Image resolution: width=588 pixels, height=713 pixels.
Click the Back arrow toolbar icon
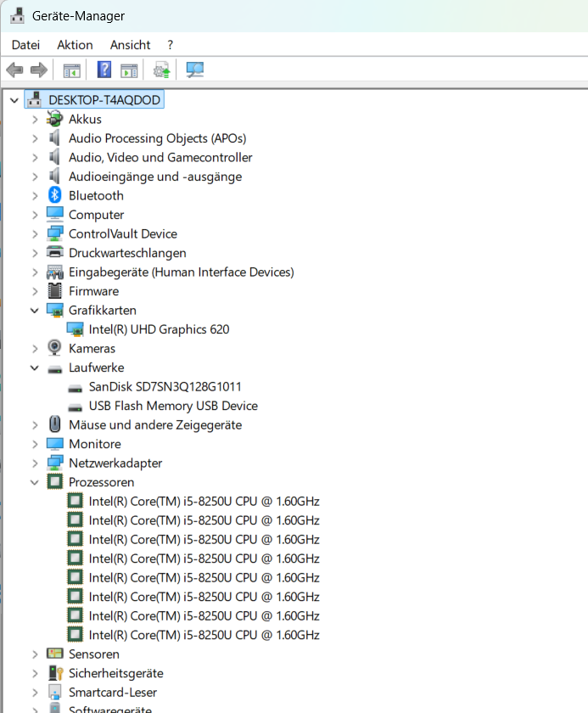click(15, 70)
